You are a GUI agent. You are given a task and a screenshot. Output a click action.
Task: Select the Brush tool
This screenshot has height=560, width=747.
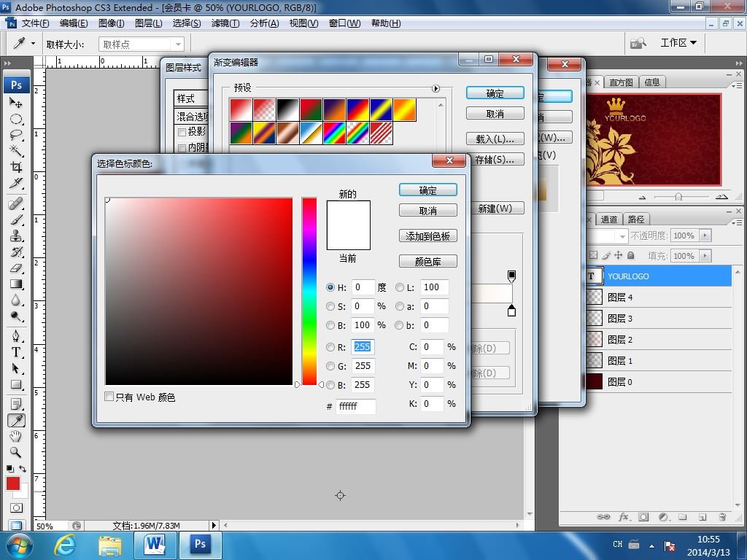(x=16, y=220)
